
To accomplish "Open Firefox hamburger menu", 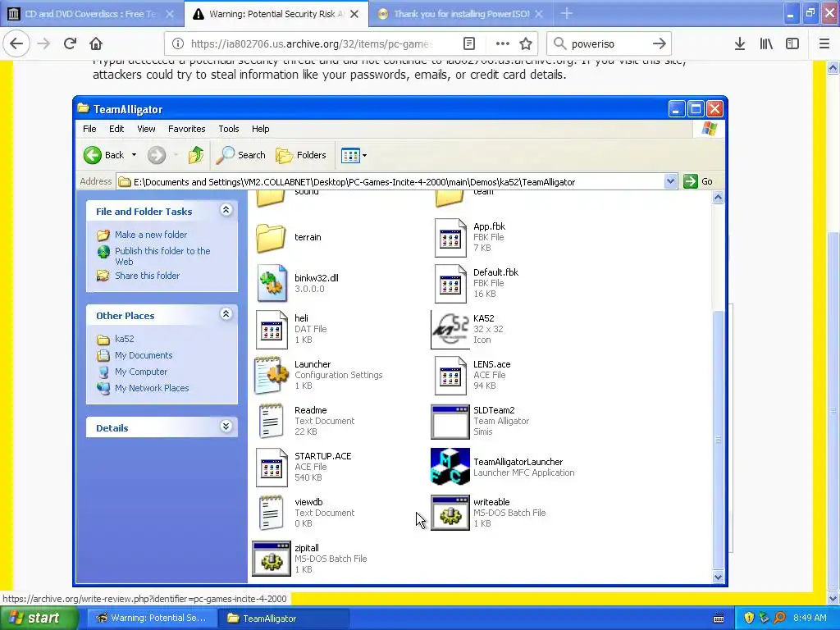I will 824,43.
